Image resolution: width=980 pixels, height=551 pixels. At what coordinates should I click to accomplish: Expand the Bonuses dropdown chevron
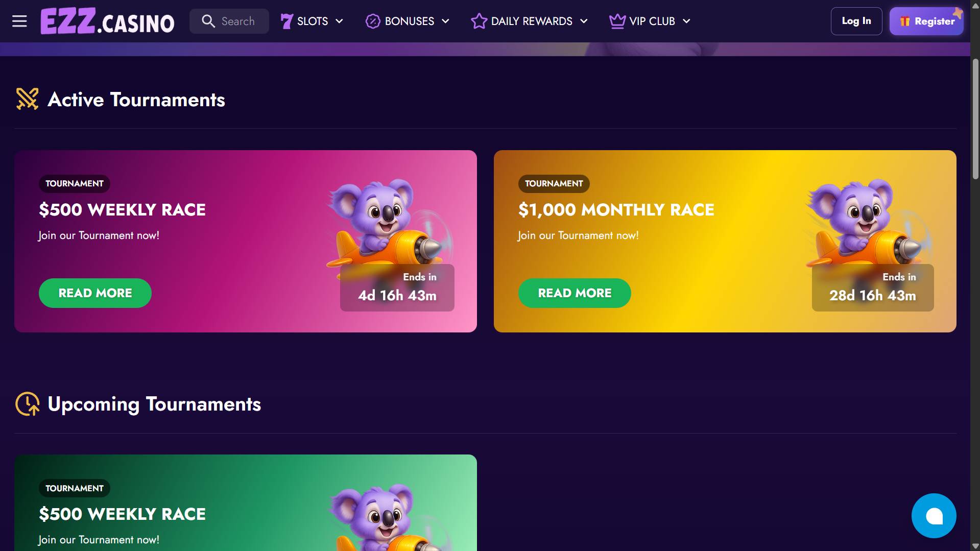click(445, 21)
